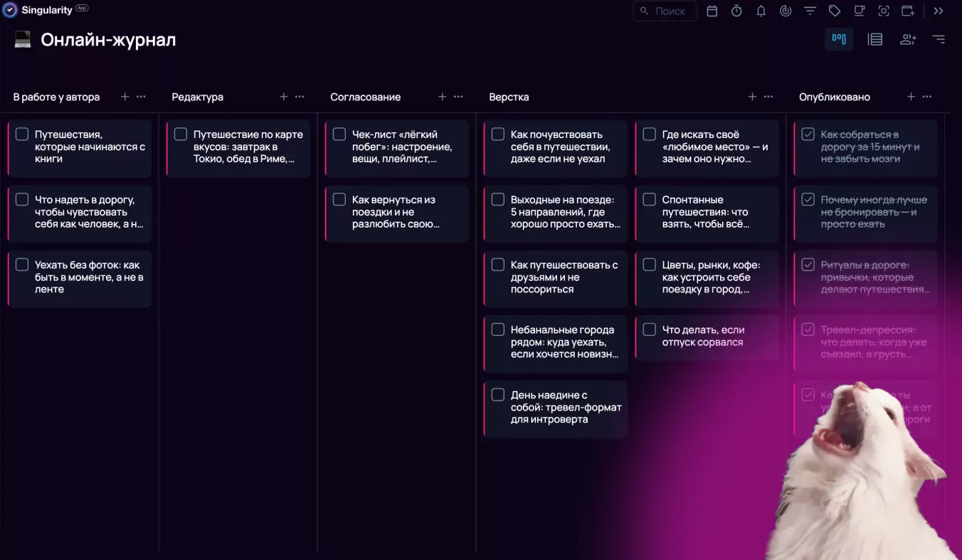Open the Опубликовано column menu dots
The image size is (962, 560).
927,97
